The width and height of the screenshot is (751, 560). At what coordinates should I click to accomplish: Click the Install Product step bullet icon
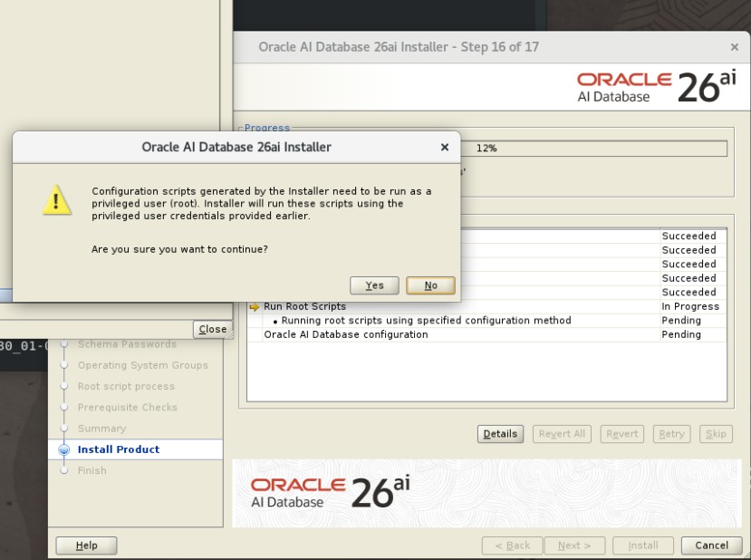point(63,449)
